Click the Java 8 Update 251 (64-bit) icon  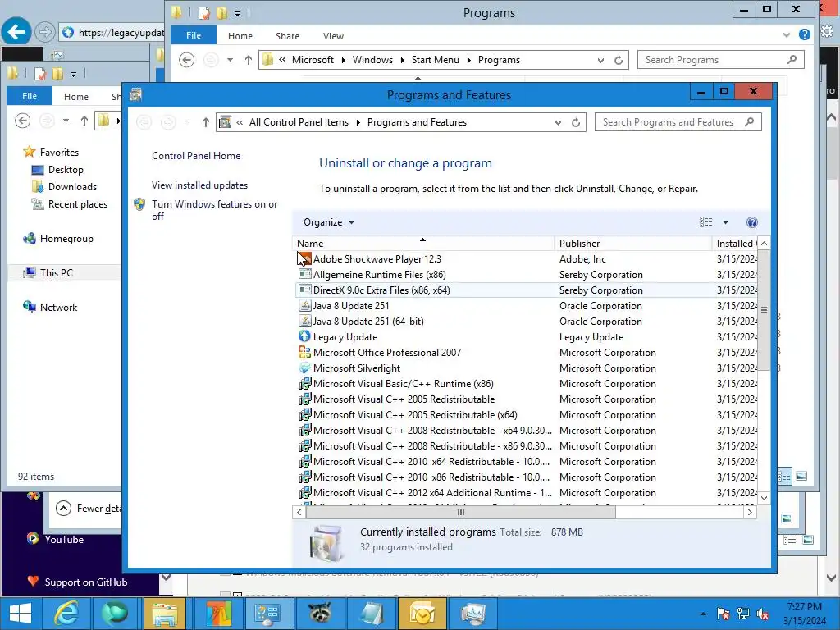coord(304,321)
